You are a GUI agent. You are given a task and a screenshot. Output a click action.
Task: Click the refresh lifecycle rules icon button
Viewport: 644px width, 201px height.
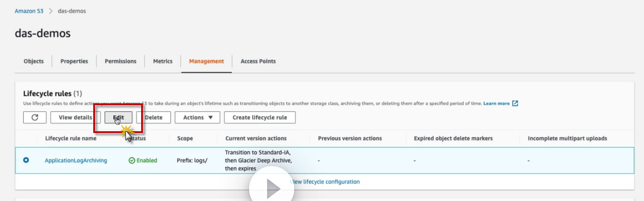click(35, 117)
